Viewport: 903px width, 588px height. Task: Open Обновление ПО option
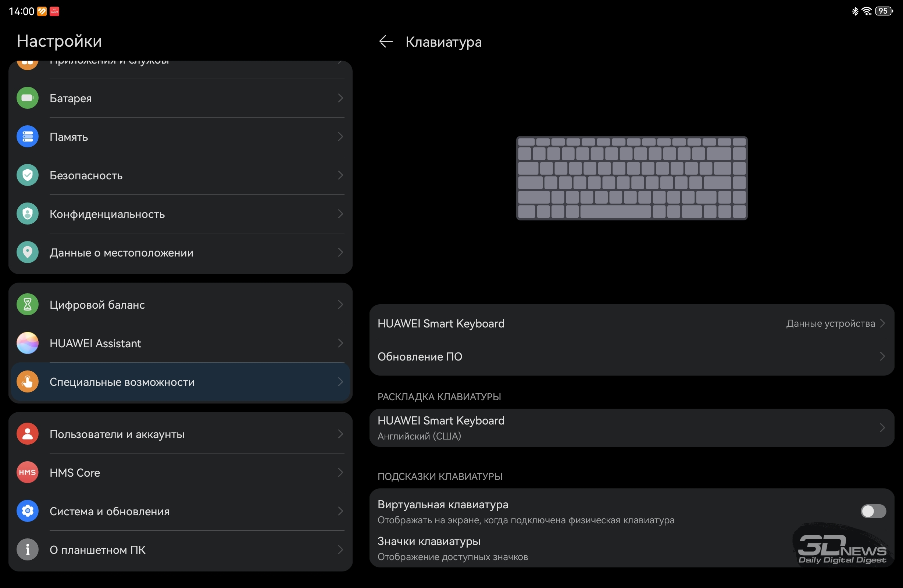[x=632, y=356]
